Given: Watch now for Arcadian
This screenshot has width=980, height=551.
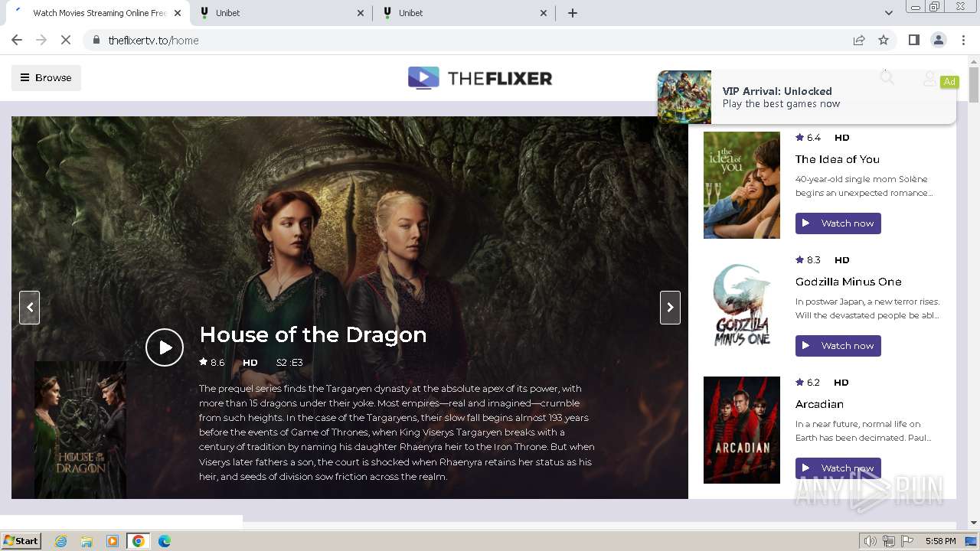Looking at the screenshot, I should [838, 468].
